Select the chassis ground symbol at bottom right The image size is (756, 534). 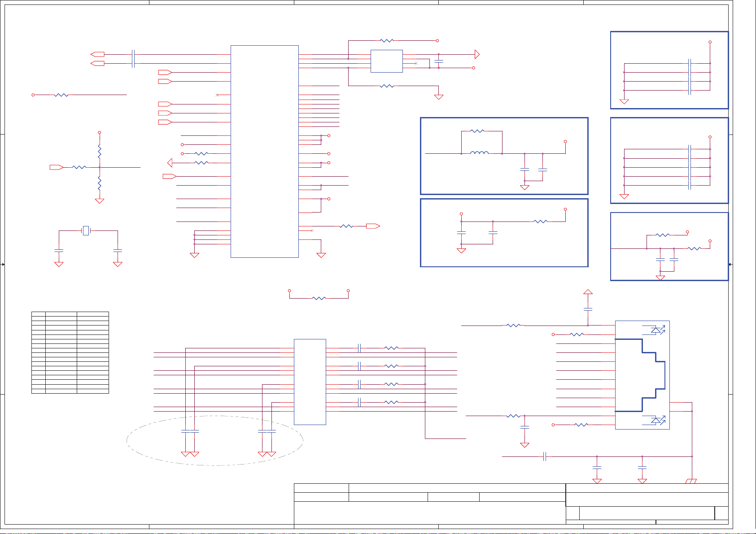point(691,481)
